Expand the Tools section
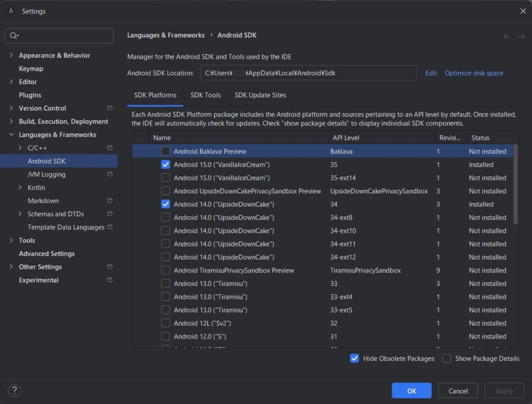The width and height of the screenshot is (532, 404). click(x=11, y=241)
